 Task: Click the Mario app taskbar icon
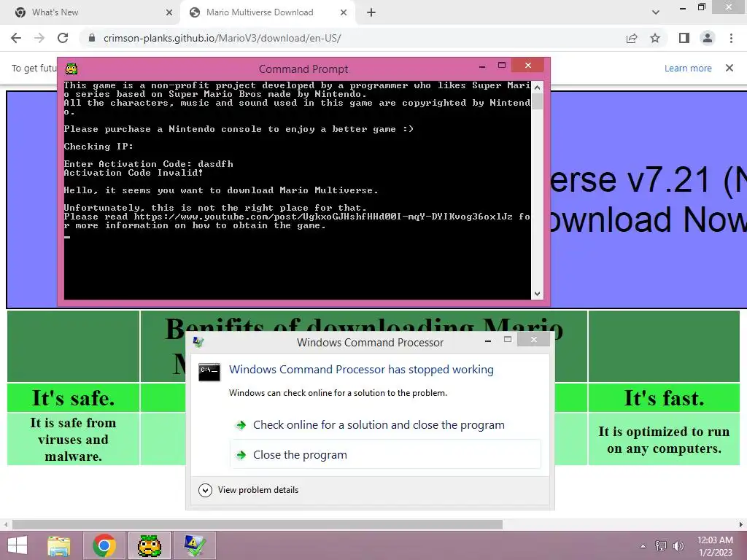[149, 545]
